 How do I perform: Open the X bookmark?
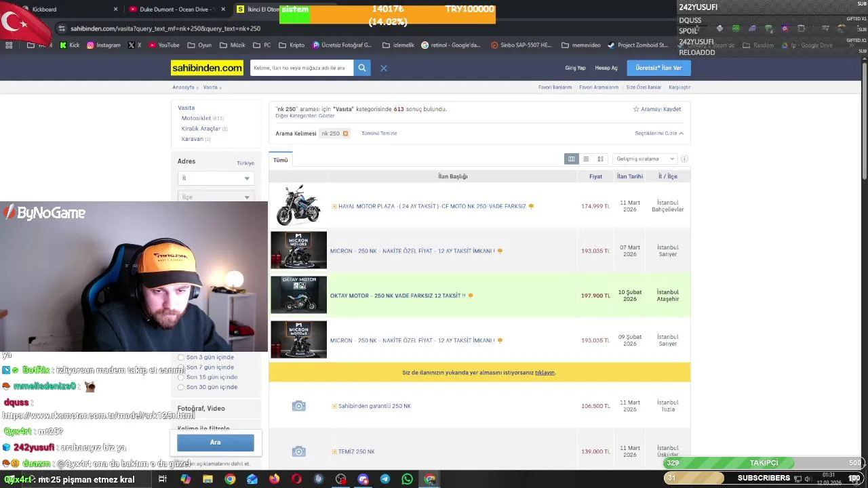[135, 45]
